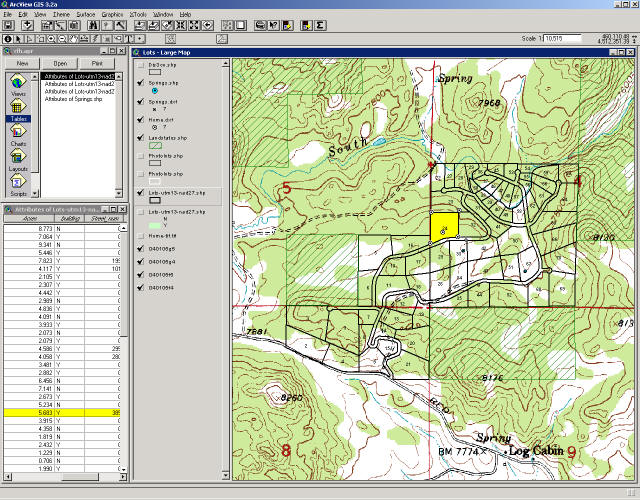Click the Open Theme Table icon

pyautogui.click(x=74, y=26)
